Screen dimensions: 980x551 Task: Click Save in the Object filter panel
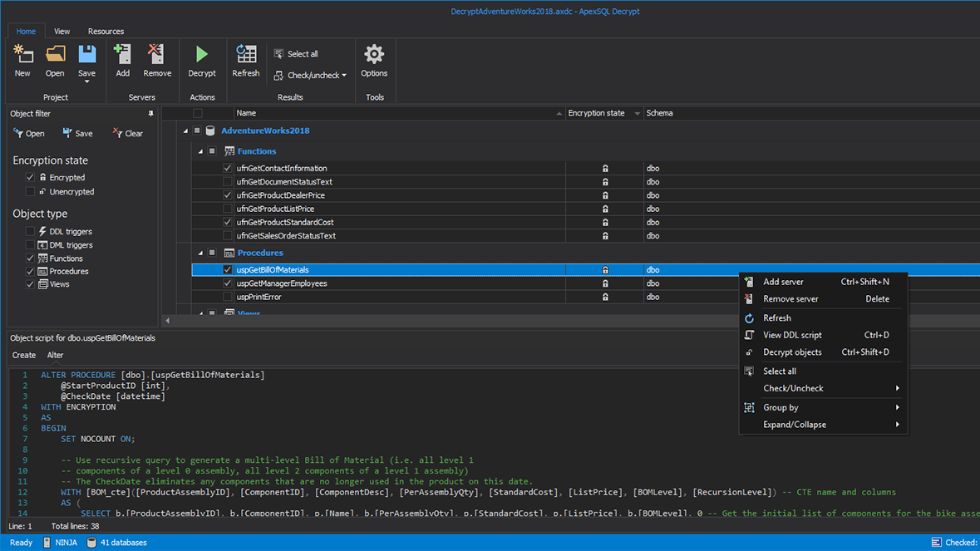pos(77,134)
